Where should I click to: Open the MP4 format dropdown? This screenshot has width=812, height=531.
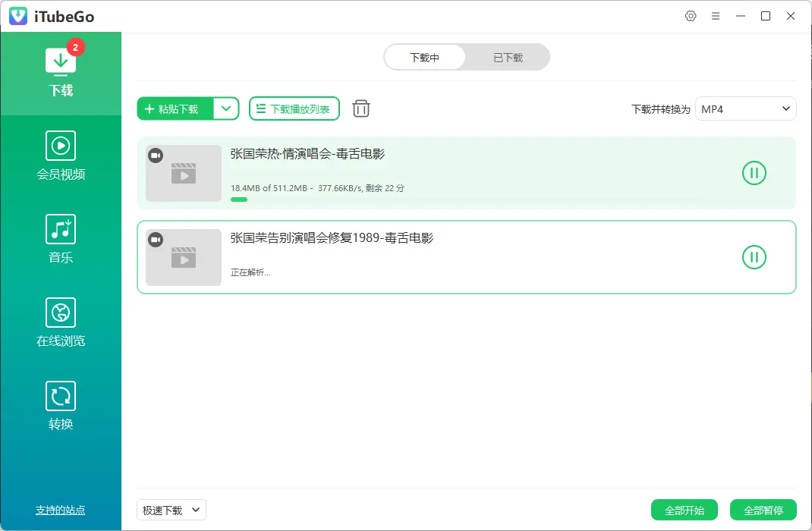tap(745, 108)
